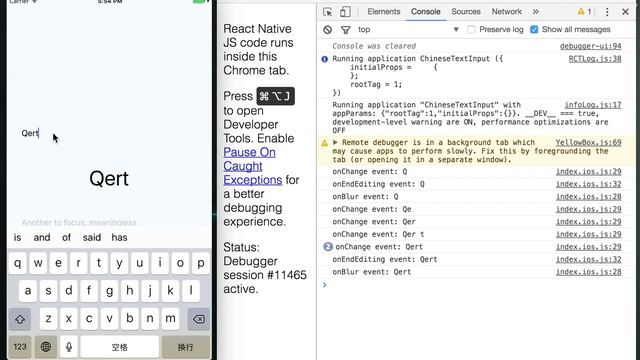Switch to the Network tab
The height and width of the screenshot is (360, 640).
point(507,12)
